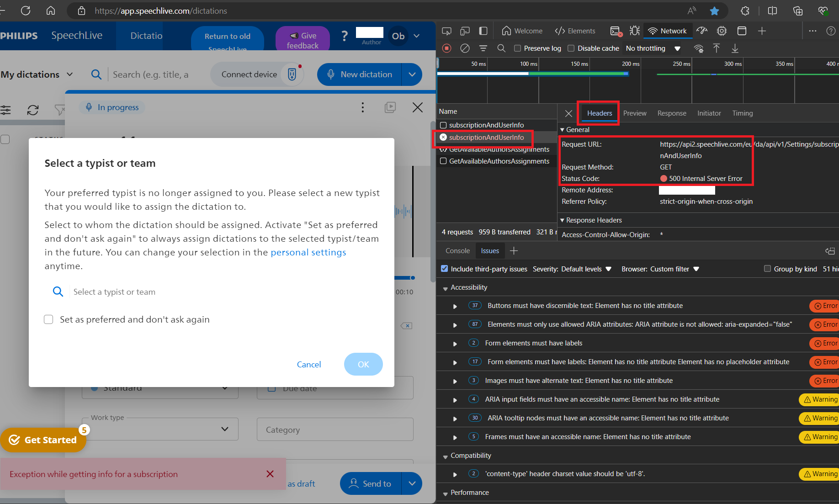Viewport: 839px width, 504px height.
Task: Enable the Disable cache checkbox
Action: pyautogui.click(x=571, y=48)
